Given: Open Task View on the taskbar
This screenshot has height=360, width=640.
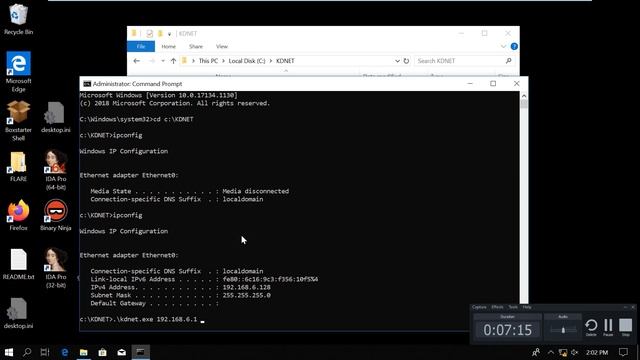Looking at the screenshot, I should 45,352.
